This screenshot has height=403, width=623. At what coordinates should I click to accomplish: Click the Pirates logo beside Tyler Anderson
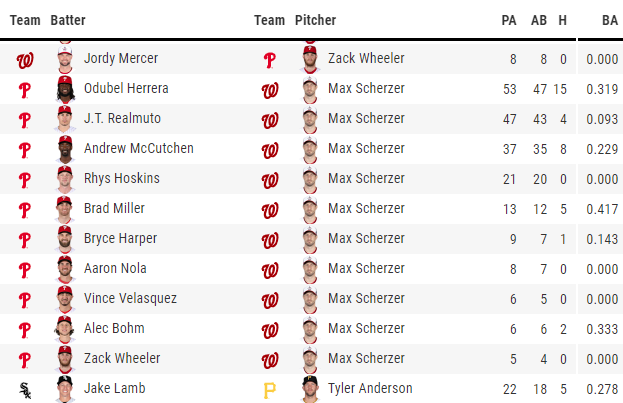tap(269, 389)
